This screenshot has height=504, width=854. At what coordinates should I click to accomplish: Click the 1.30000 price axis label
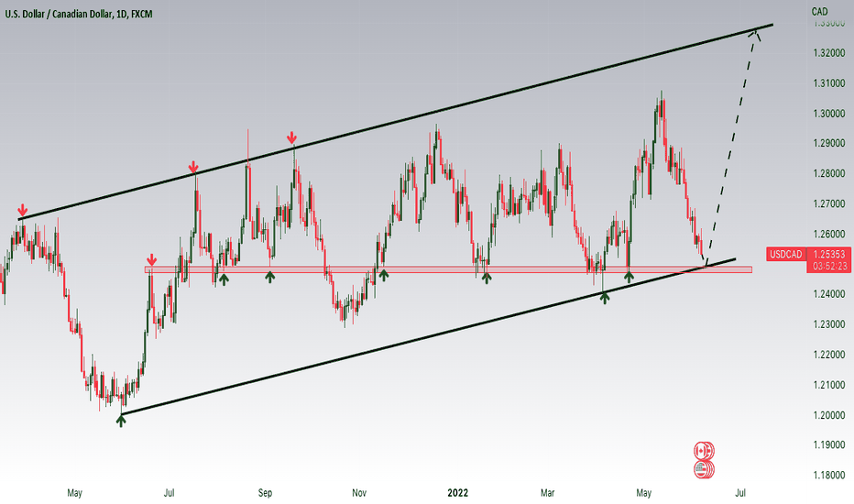829,114
